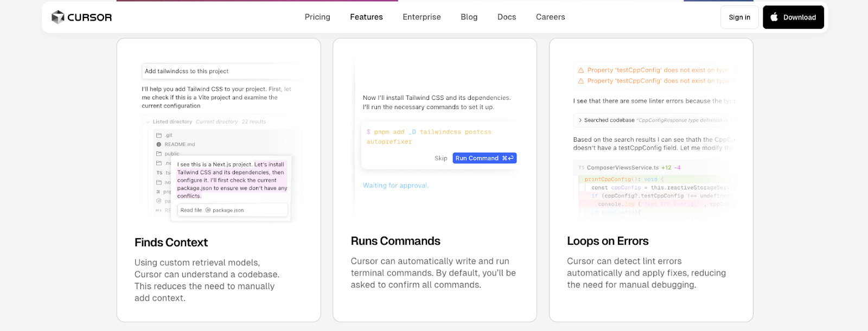Collapse the Listed directory chevron
The width and height of the screenshot is (868, 331).
(x=148, y=122)
